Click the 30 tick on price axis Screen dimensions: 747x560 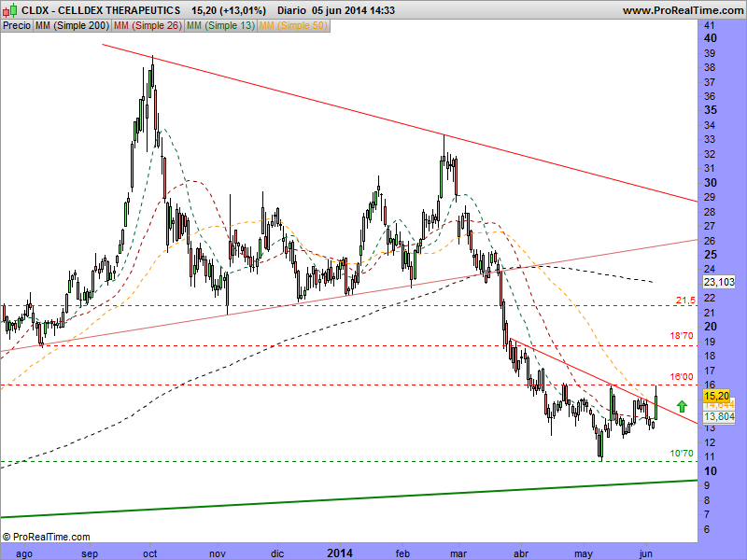click(x=711, y=183)
